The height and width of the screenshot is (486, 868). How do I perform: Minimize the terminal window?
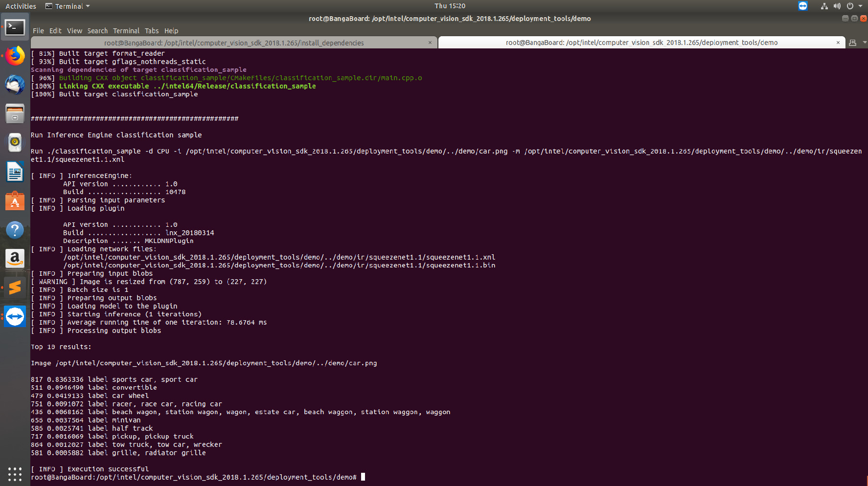(845, 18)
